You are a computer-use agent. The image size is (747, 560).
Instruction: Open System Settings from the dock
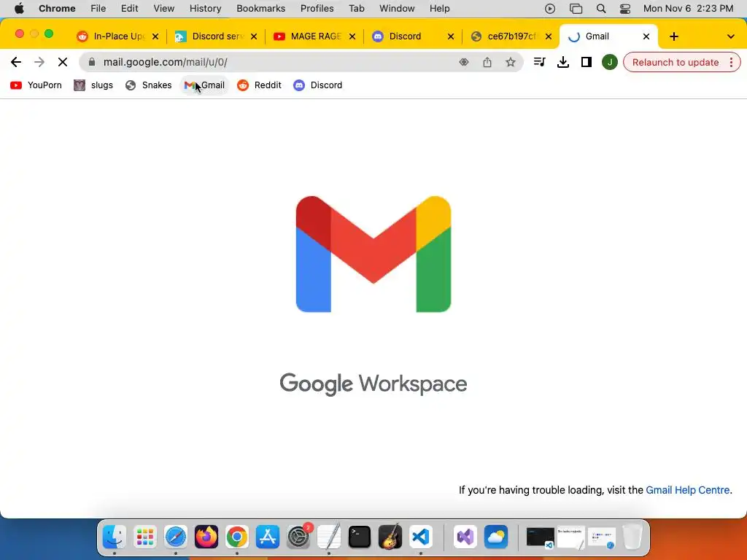click(298, 537)
